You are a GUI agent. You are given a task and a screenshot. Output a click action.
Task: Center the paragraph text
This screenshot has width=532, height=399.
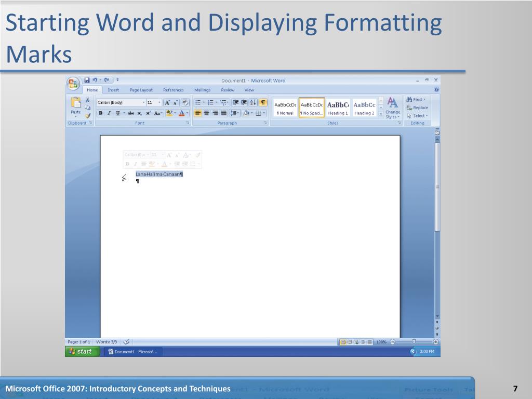pyautogui.click(x=206, y=113)
